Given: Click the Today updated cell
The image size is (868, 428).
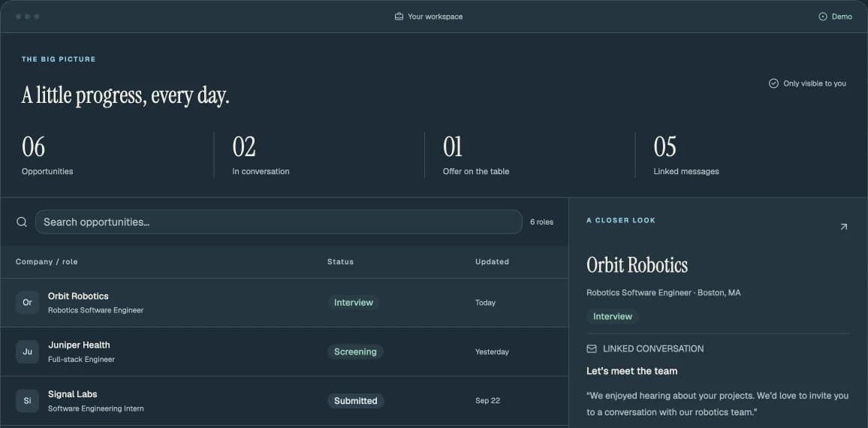Looking at the screenshot, I should [x=485, y=303].
